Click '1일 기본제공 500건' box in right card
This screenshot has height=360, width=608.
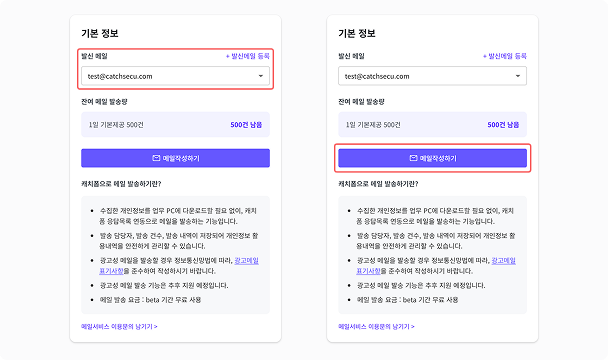[432, 125]
